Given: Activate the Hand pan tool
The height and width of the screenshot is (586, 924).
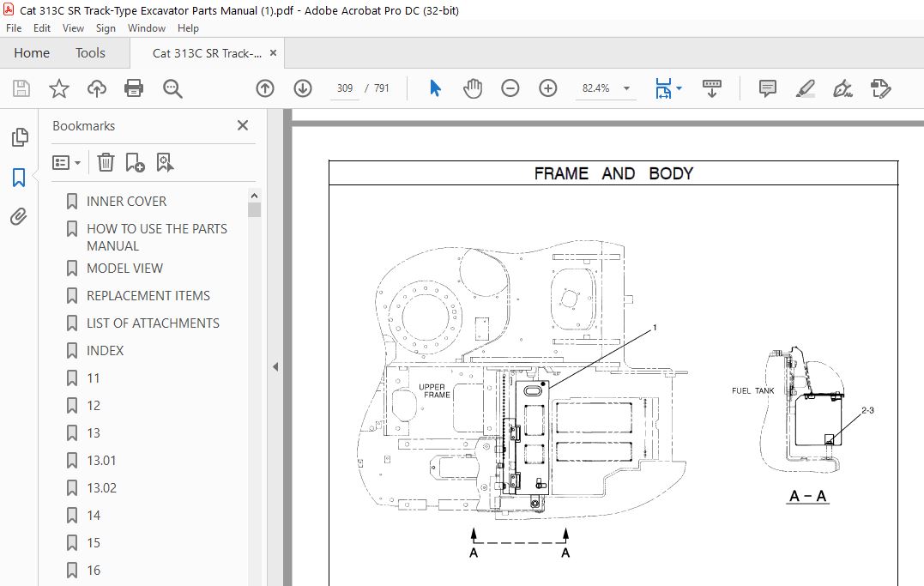Looking at the screenshot, I should 473,88.
